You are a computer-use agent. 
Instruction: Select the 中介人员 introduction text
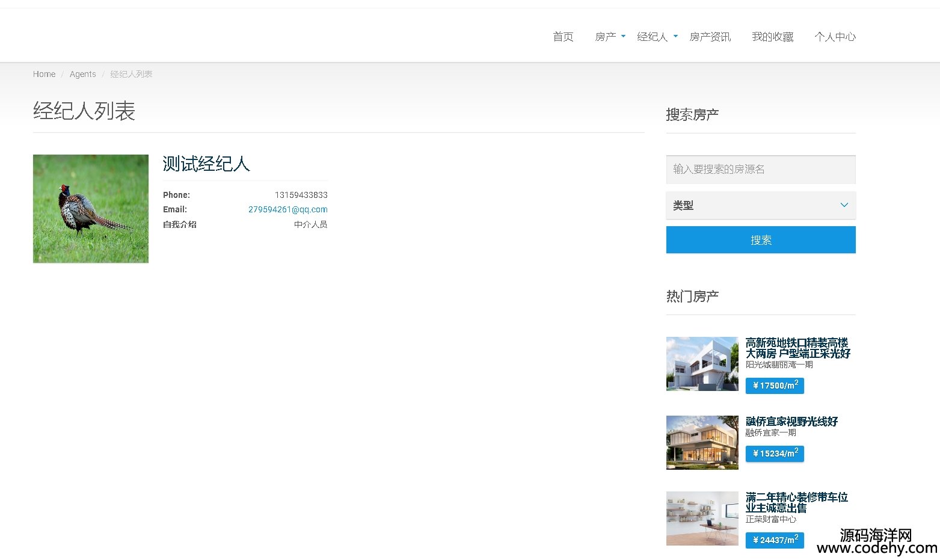click(x=310, y=224)
